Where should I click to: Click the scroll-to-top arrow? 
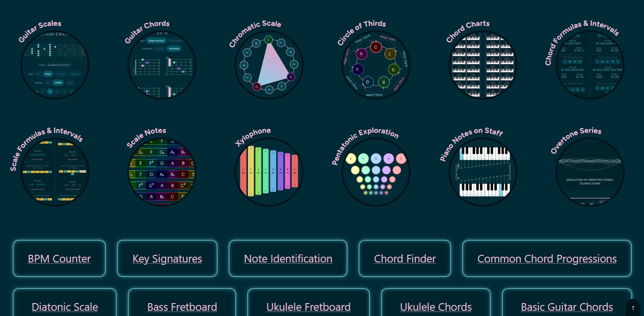tap(633, 308)
